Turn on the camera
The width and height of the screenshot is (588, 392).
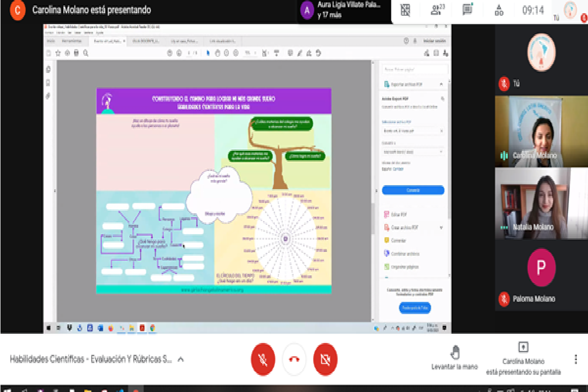click(325, 359)
